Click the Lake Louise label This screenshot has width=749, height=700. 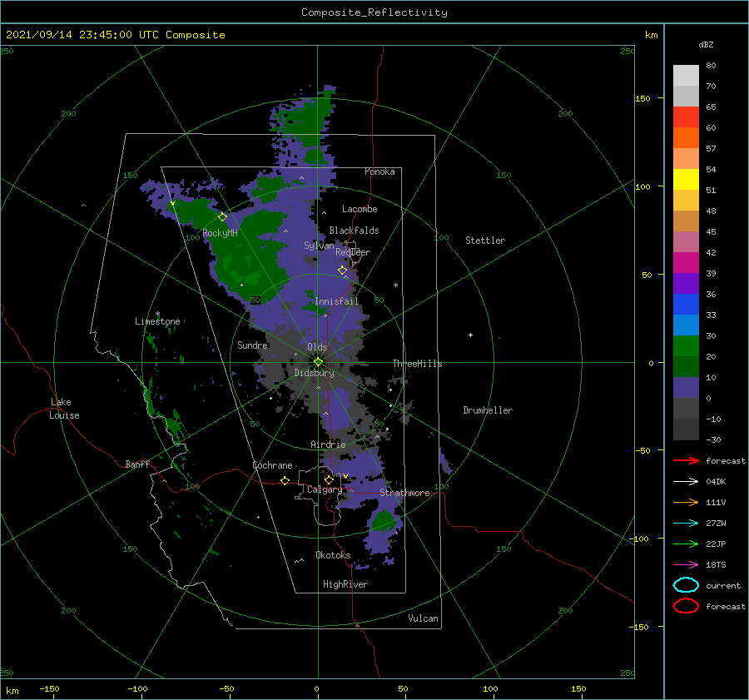tap(64, 409)
